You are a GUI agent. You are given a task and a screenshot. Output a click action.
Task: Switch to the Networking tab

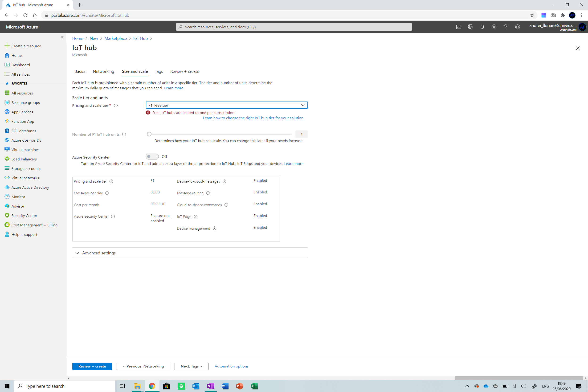coord(103,72)
